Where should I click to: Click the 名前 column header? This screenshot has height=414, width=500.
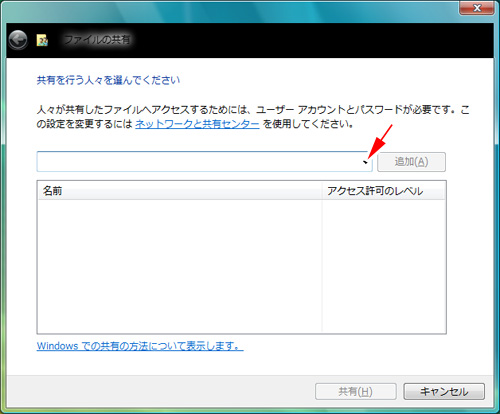(x=180, y=191)
